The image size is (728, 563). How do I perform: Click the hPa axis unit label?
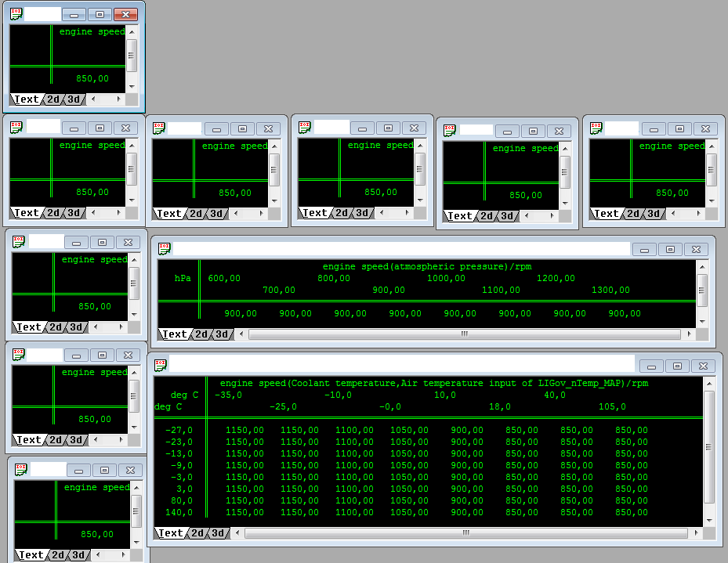tap(183, 278)
